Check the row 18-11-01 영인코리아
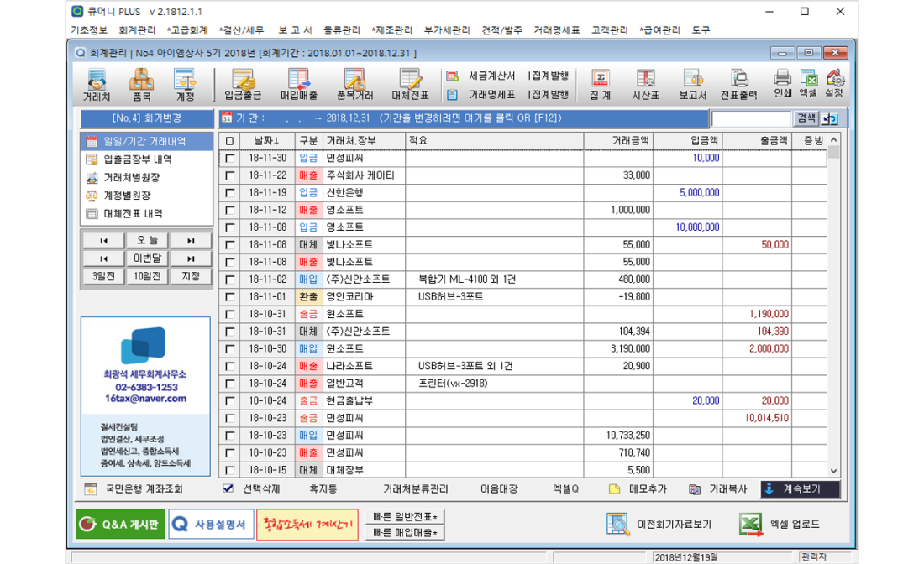Viewport: 924px width, 564px height. 230,297
